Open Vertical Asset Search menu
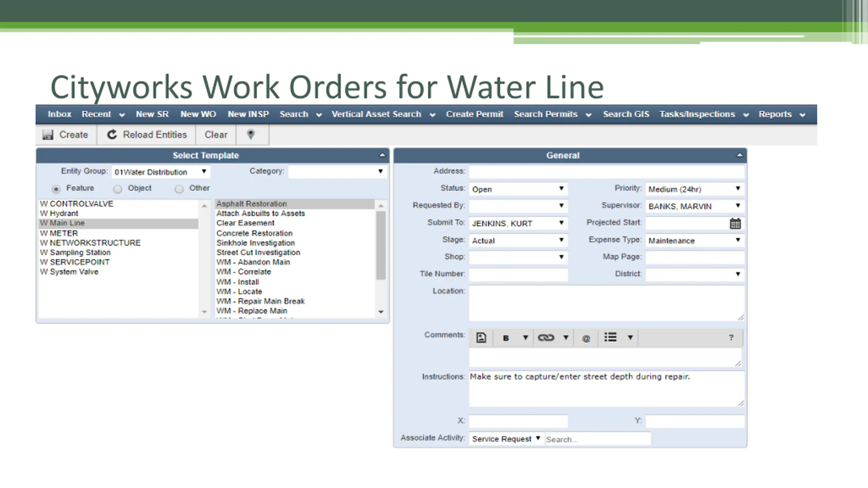Viewport: 868px width, 488px height. pos(383,114)
